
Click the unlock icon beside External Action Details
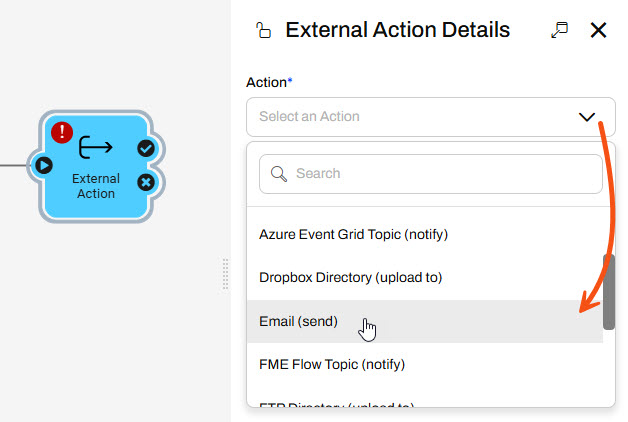click(264, 30)
